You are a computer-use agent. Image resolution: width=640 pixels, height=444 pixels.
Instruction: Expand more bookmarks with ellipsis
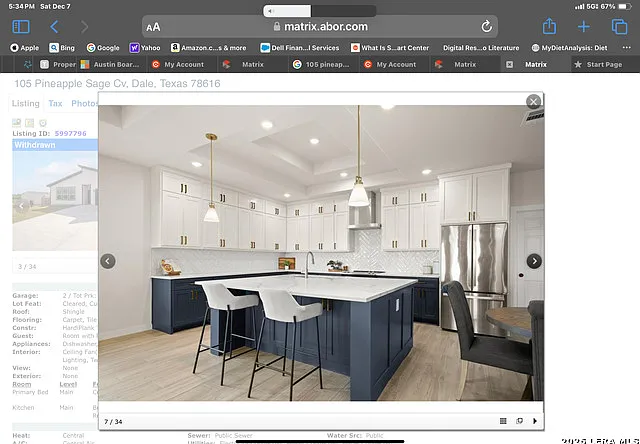(626, 47)
